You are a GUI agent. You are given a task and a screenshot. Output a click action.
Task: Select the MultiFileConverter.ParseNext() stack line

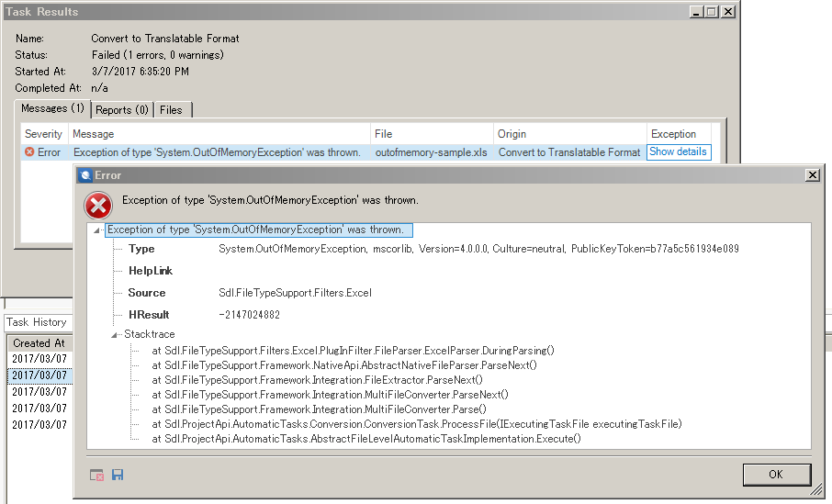(330, 395)
